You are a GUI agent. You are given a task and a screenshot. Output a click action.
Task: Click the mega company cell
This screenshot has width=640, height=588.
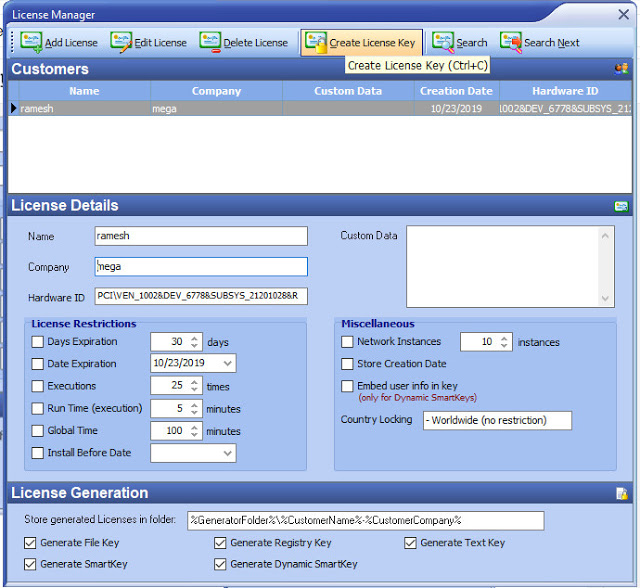tap(216, 109)
